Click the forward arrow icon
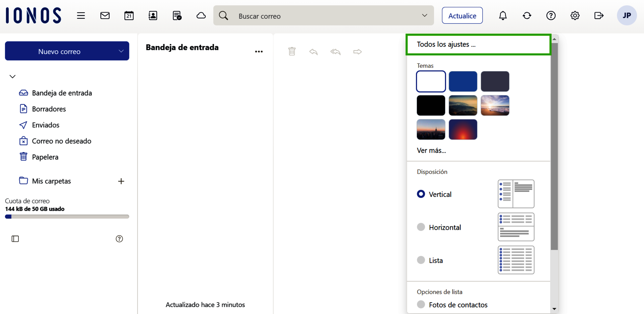Screen dimensions: 644x314 tap(358, 52)
